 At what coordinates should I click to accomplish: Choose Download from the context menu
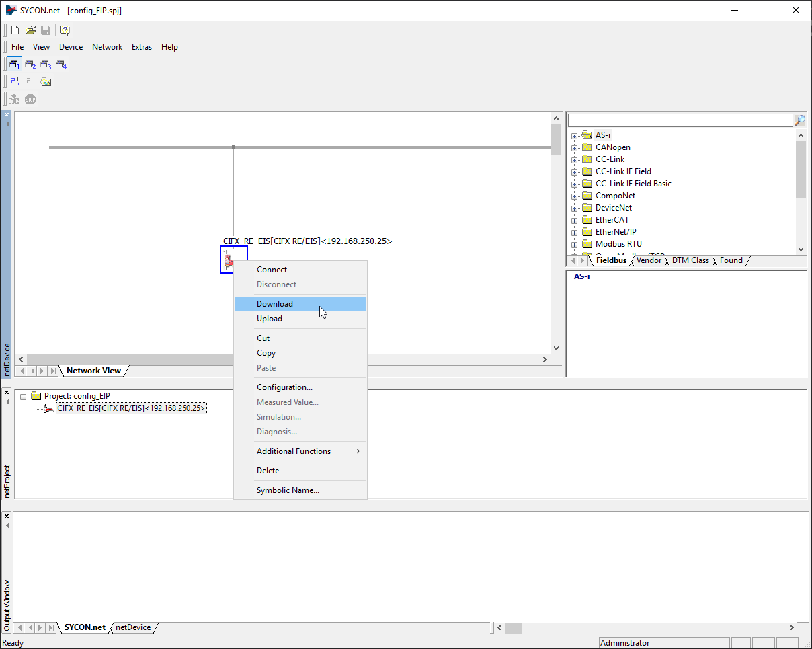275,304
